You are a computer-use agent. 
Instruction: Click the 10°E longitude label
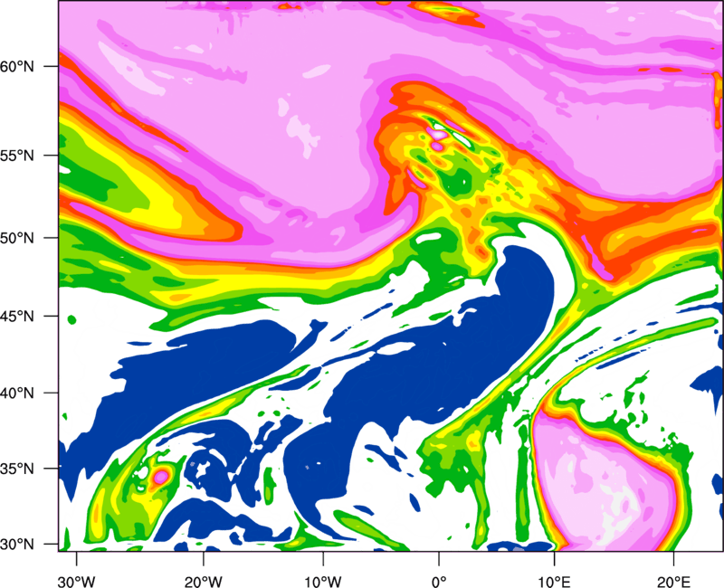555,582
